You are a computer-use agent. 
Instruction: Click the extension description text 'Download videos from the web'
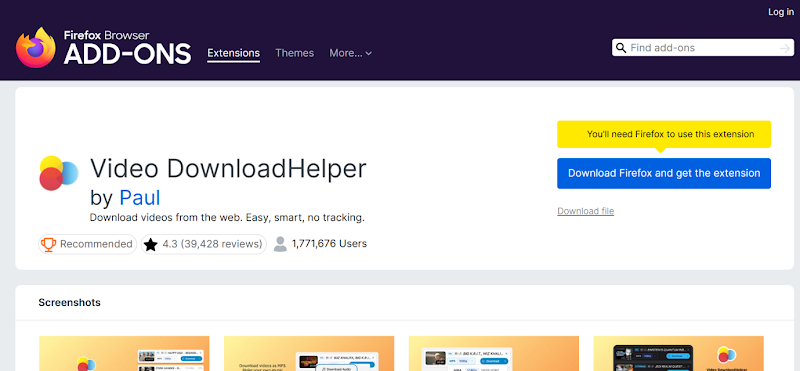[227, 218]
